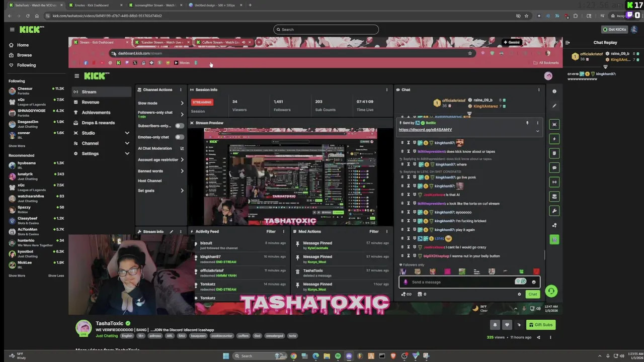
Task: Expand pinned BotRix message chevron in video
Action: click(x=537, y=131)
